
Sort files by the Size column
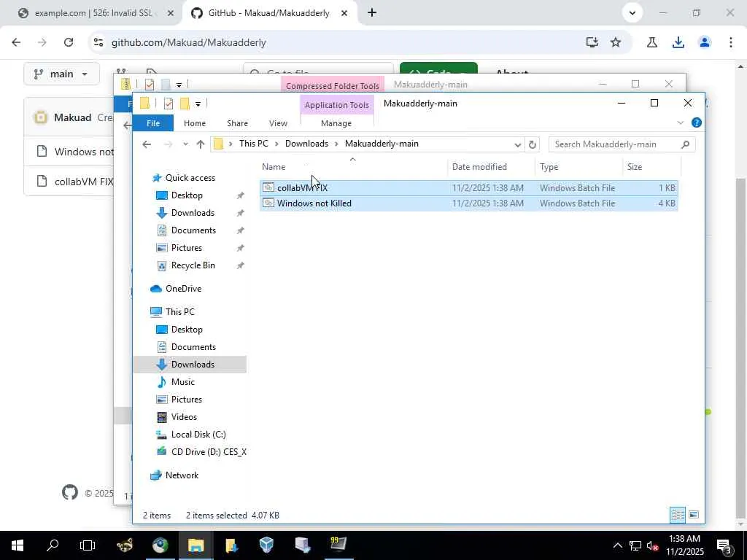(651, 167)
